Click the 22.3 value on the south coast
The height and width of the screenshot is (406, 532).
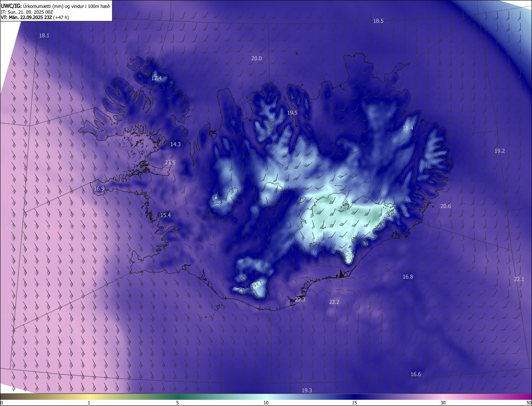[300, 300]
